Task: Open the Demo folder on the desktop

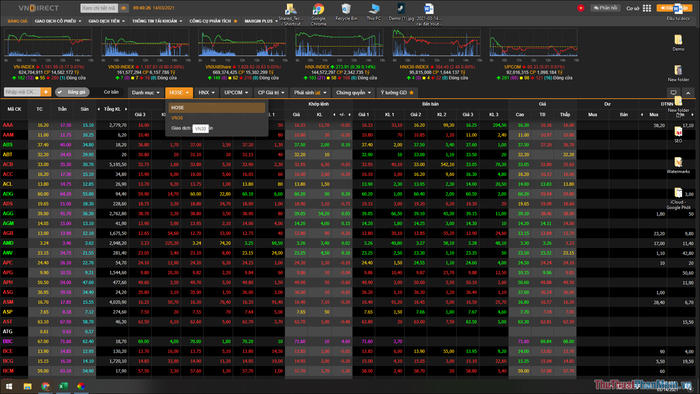Action: tap(678, 43)
